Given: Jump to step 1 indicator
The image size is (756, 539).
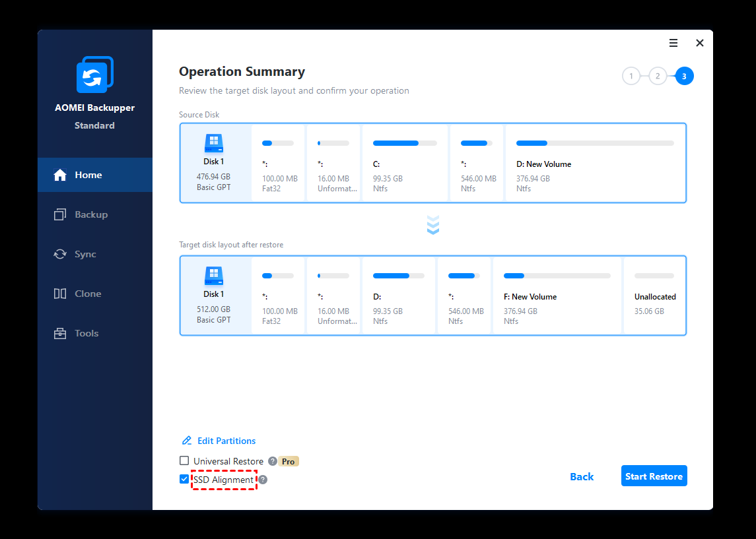Looking at the screenshot, I should [x=631, y=77].
